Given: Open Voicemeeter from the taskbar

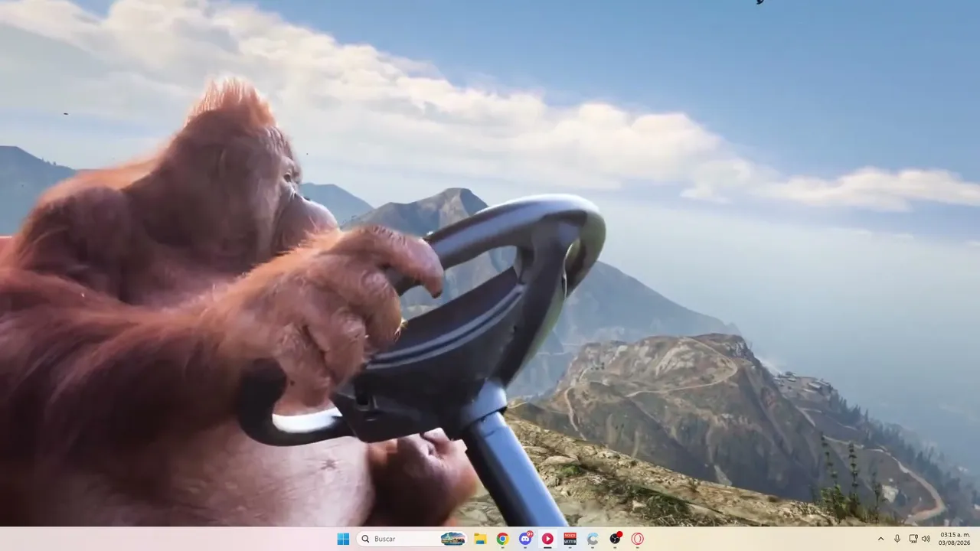Looking at the screenshot, I should click(570, 539).
